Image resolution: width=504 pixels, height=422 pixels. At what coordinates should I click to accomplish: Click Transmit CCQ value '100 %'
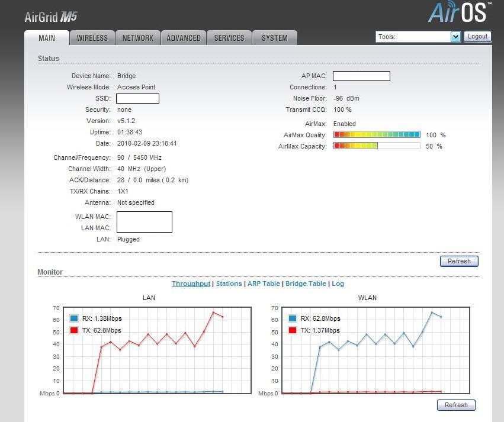(x=342, y=109)
